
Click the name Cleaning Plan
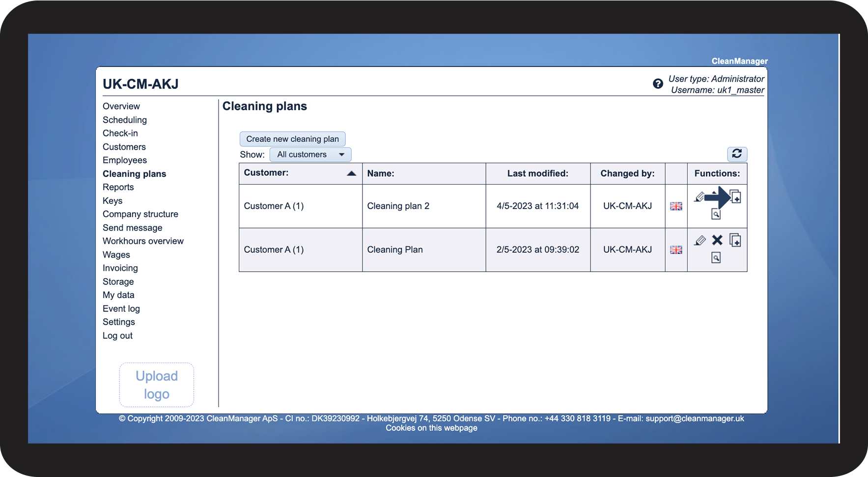395,250
